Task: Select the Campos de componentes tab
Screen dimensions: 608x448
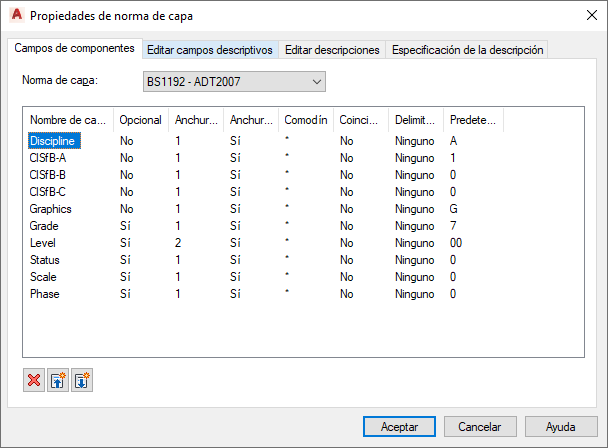Action: (x=75, y=48)
